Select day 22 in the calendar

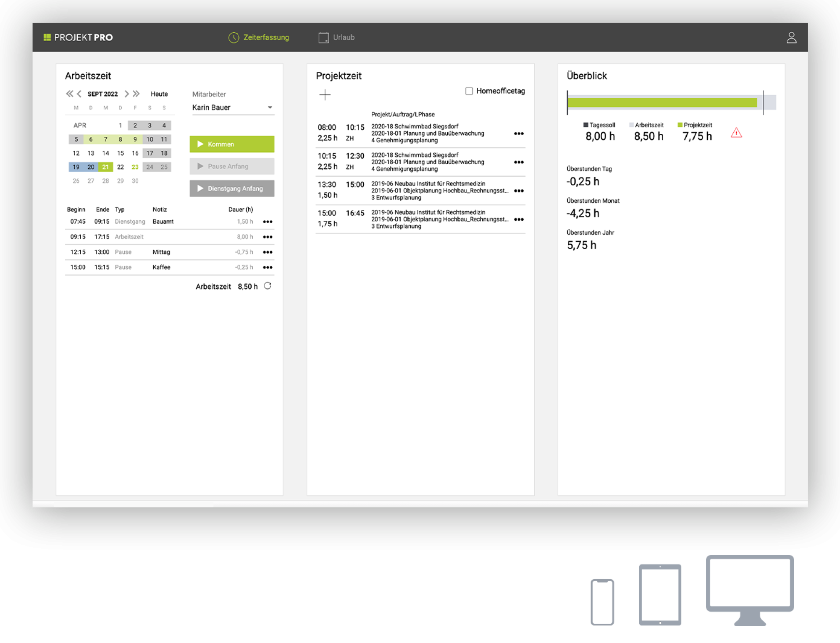coord(121,167)
